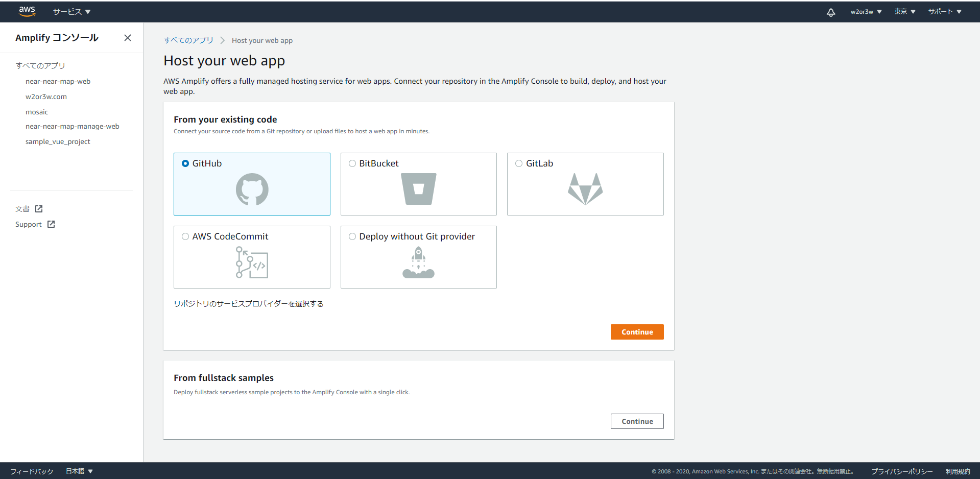This screenshot has width=980, height=479.
Task: Expand the サポート support menu
Action: pos(945,12)
